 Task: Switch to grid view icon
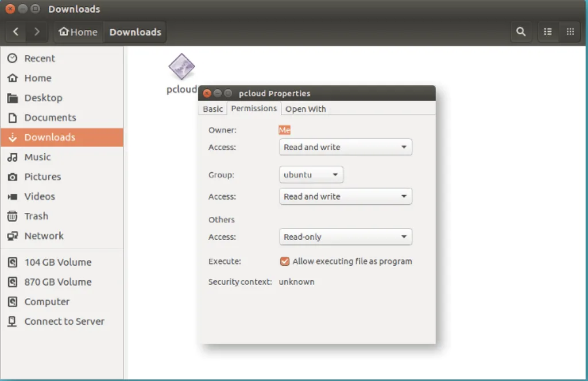pyautogui.click(x=570, y=32)
